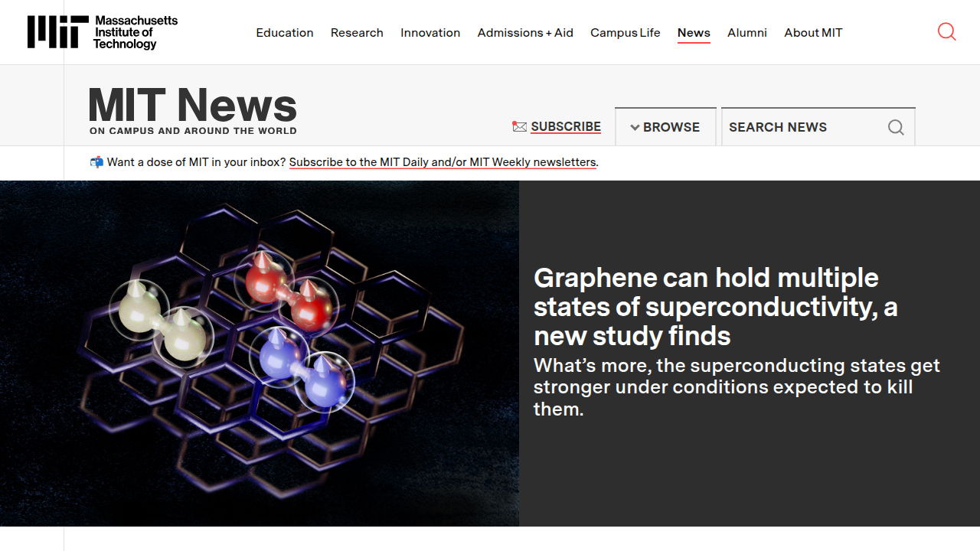Open the Research menu
Screen dimensions: 980x551
(x=357, y=32)
